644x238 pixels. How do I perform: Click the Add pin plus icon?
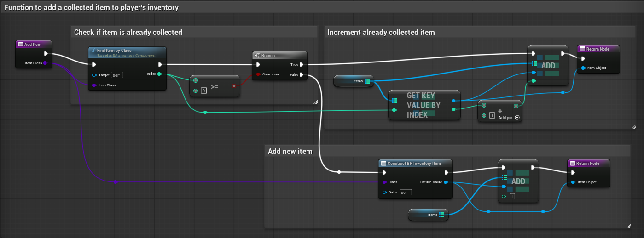click(x=517, y=118)
